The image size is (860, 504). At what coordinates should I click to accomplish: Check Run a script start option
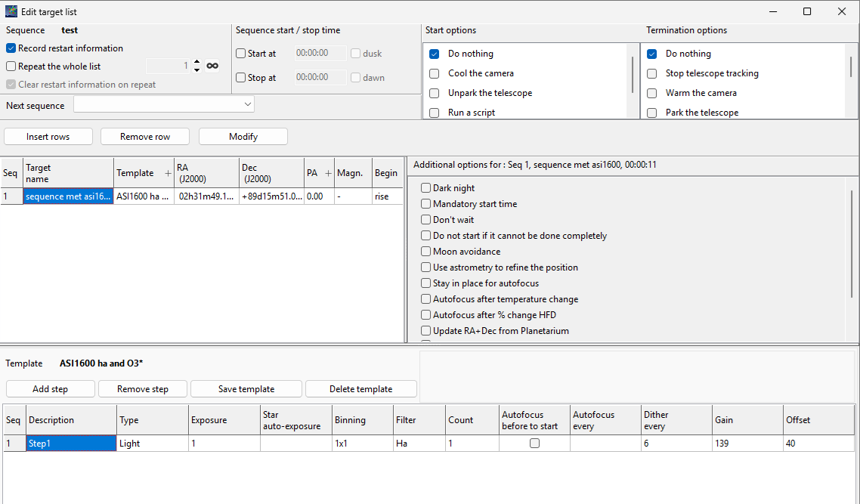point(435,113)
